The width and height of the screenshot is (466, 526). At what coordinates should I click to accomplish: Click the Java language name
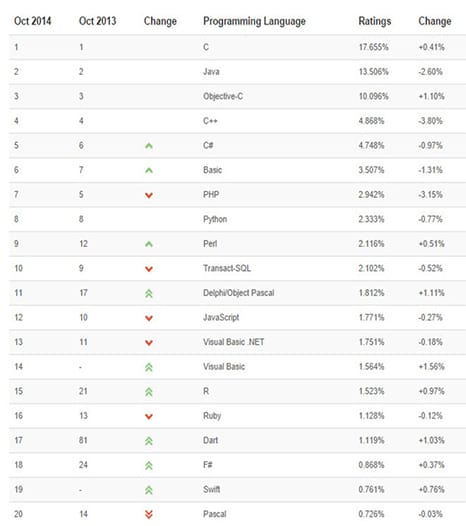point(211,71)
